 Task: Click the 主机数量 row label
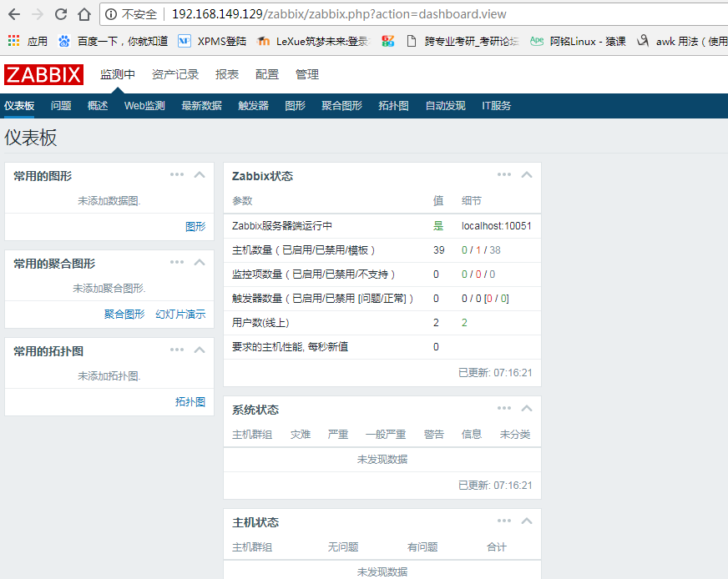click(304, 250)
